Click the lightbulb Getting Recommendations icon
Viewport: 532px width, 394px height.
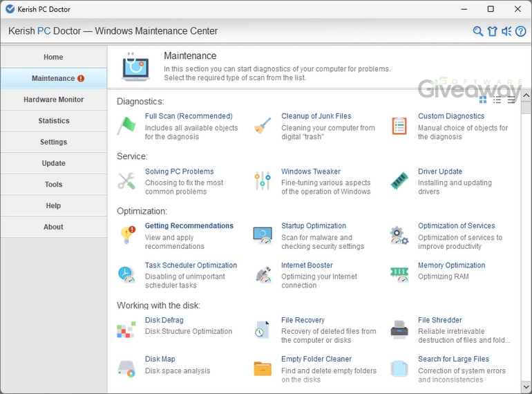(x=128, y=235)
